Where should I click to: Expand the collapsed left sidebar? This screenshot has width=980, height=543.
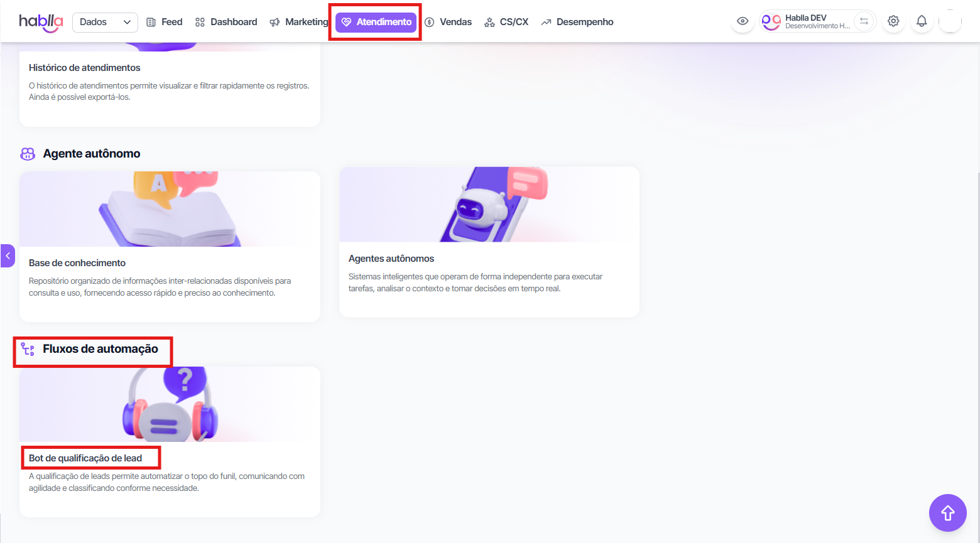coord(8,256)
